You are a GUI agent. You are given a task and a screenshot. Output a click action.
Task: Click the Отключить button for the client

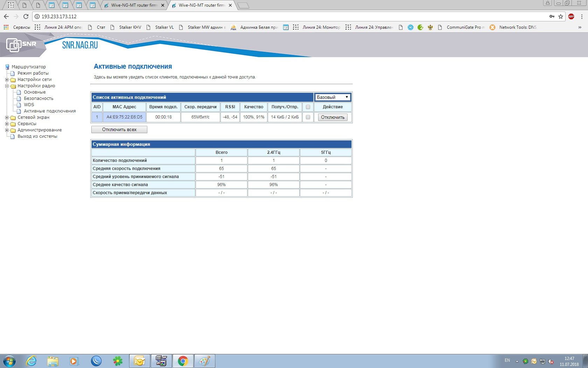tap(333, 117)
